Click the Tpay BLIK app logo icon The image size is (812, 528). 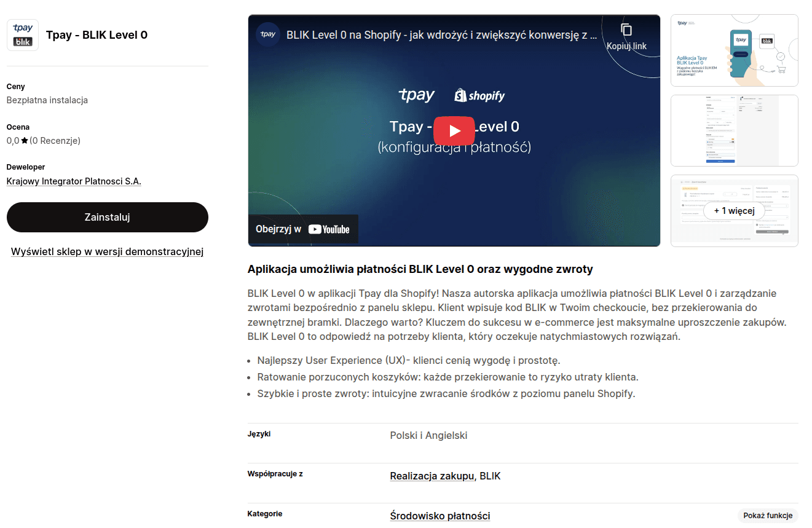tap(23, 35)
